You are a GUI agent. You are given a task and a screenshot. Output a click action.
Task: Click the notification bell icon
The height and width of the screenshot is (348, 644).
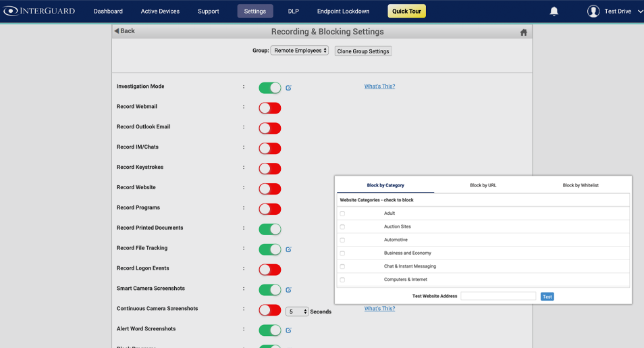(554, 11)
